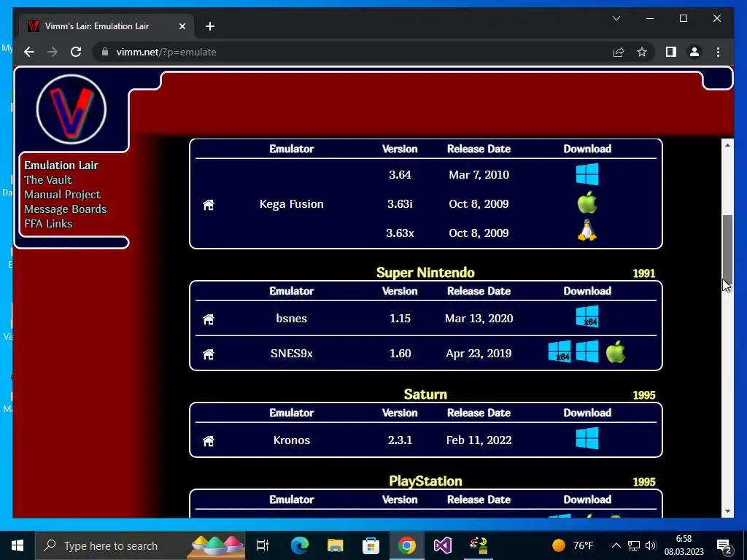Download Kega Fusion 3.63i for Mac

click(x=587, y=203)
